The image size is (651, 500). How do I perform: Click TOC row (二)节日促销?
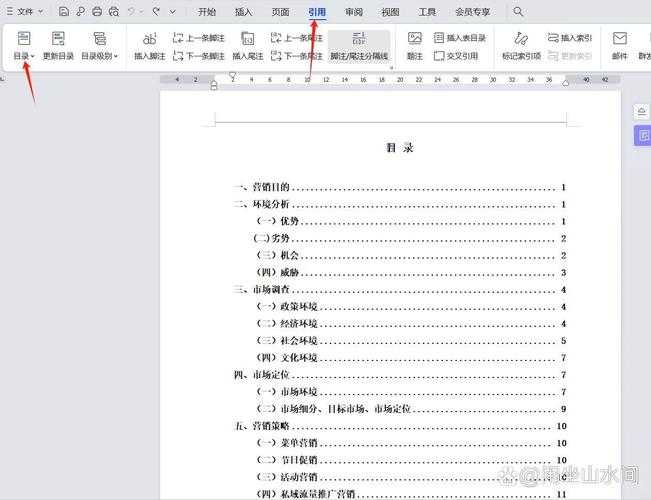pos(411,460)
